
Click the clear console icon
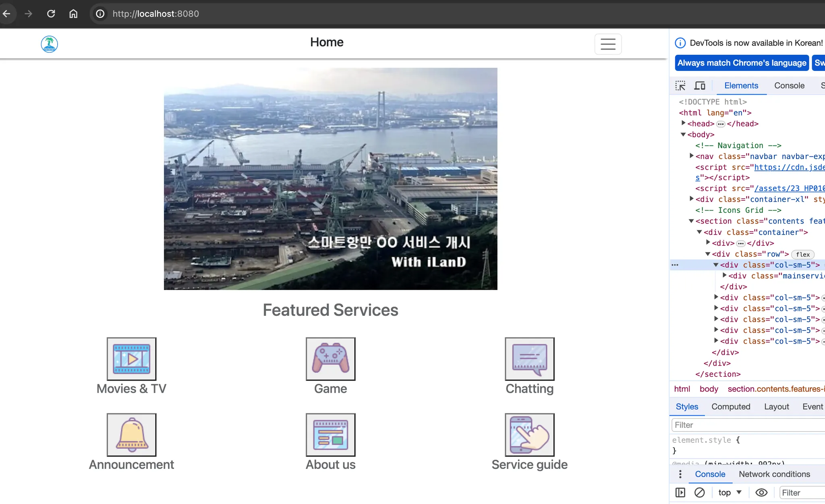coord(700,493)
